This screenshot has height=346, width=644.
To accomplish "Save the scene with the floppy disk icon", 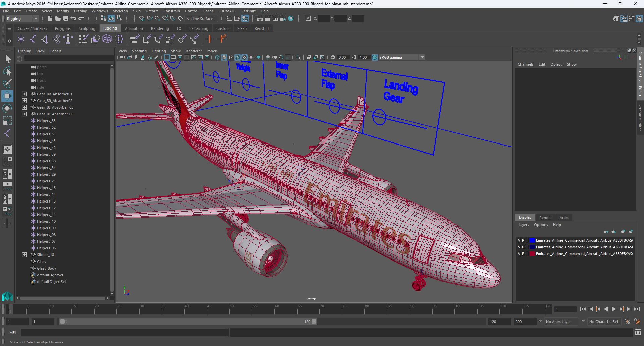I will tap(66, 19).
